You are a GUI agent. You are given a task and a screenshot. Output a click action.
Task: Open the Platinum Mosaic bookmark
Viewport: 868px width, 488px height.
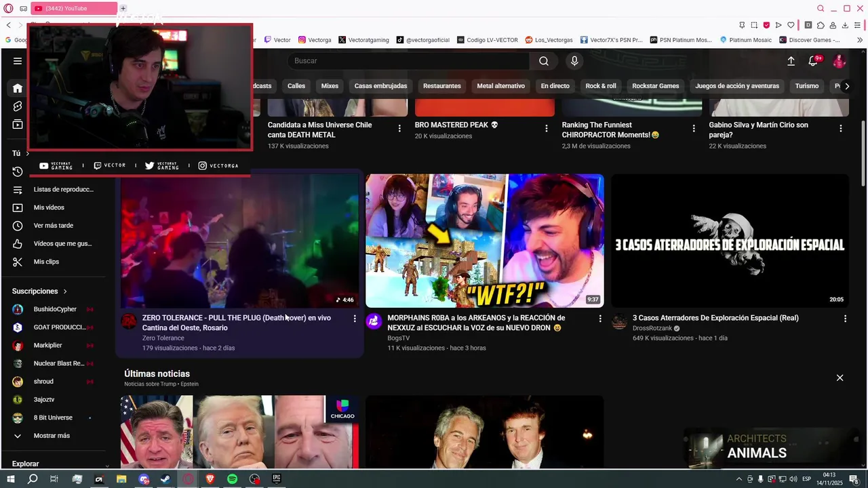click(745, 40)
